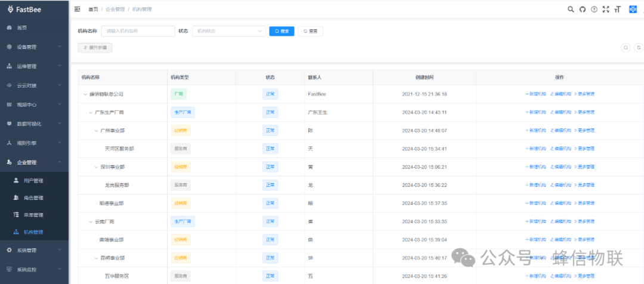This screenshot has height=284, width=644.
Task: Click the 首页 dashboard icon in sidebar
Action: click(10, 27)
